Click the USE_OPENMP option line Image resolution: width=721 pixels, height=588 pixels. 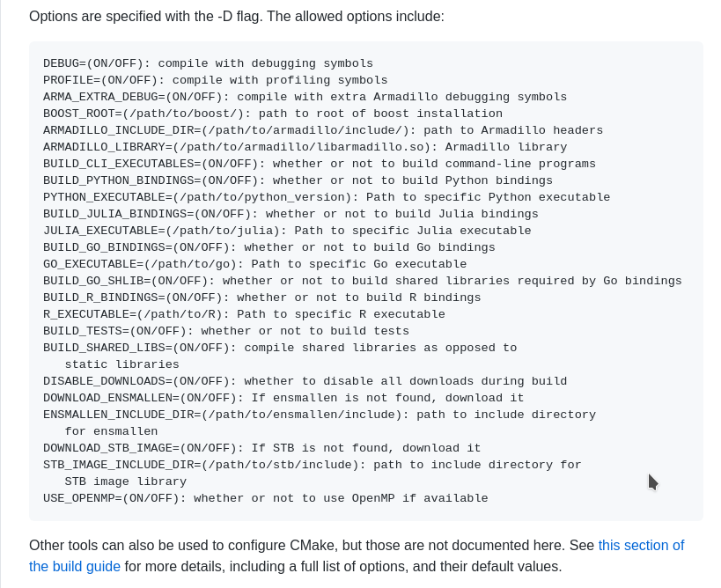(265, 498)
